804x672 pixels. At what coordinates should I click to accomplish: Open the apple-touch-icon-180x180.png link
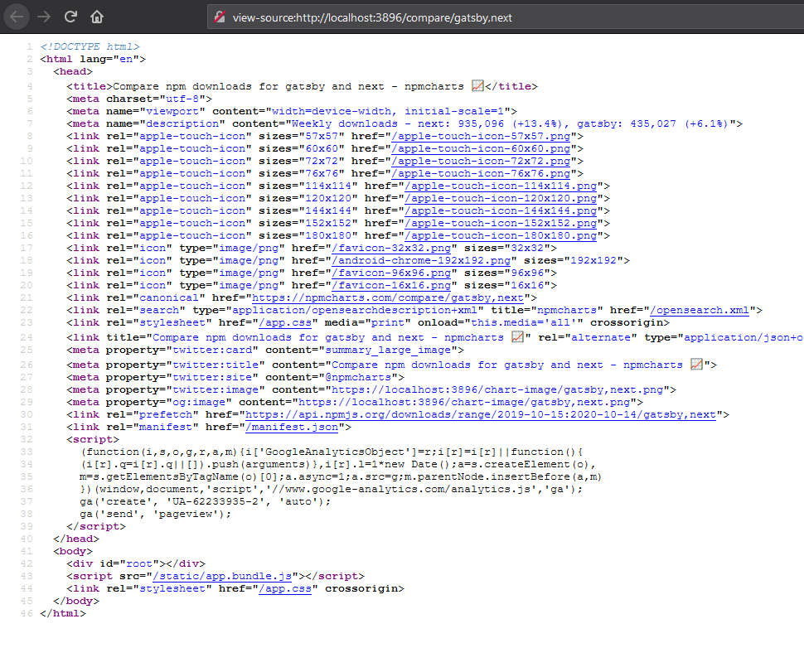(x=501, y=236)
